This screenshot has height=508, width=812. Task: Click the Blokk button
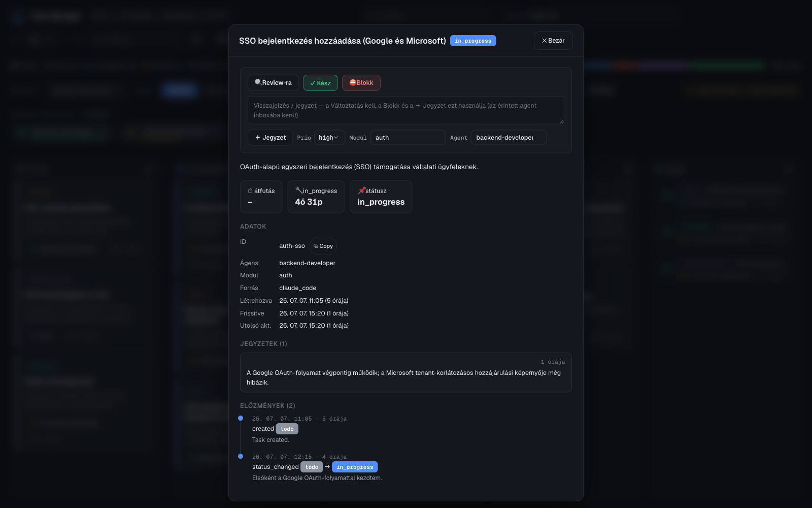pos(361,83)
